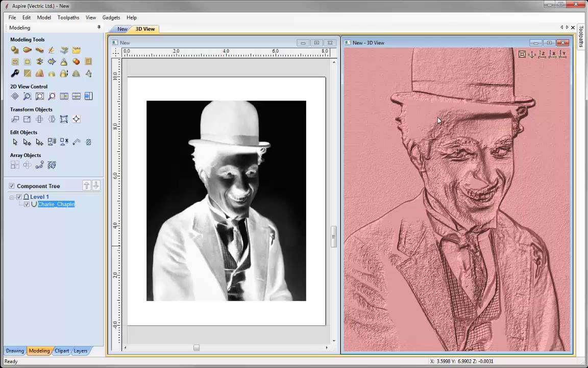588x368 pixels.
Task: Uncheck the Level 1 visibility checkbox
Action: tap(19, 197)
